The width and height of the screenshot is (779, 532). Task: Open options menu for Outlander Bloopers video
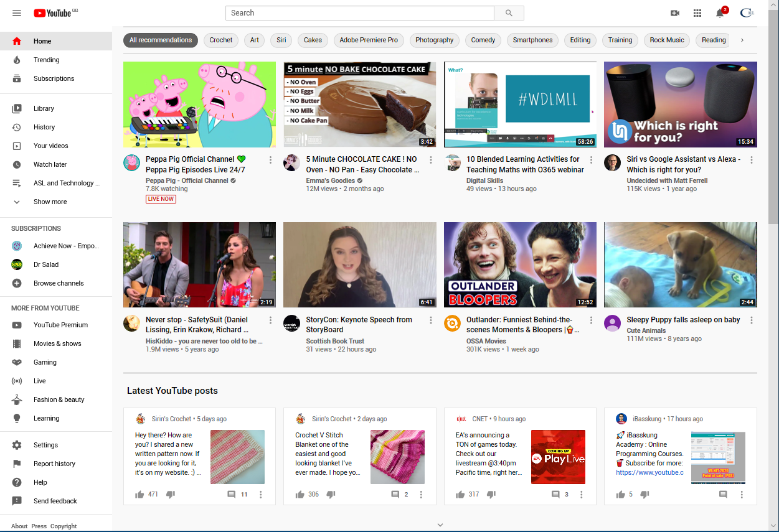pyautogui.click(x=591, y=320)
